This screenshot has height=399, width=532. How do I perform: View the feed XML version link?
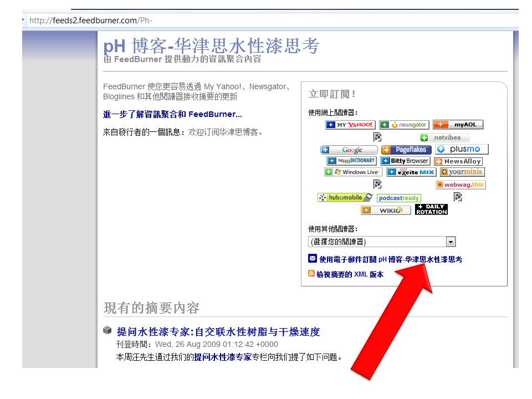(x=350, y=274)
